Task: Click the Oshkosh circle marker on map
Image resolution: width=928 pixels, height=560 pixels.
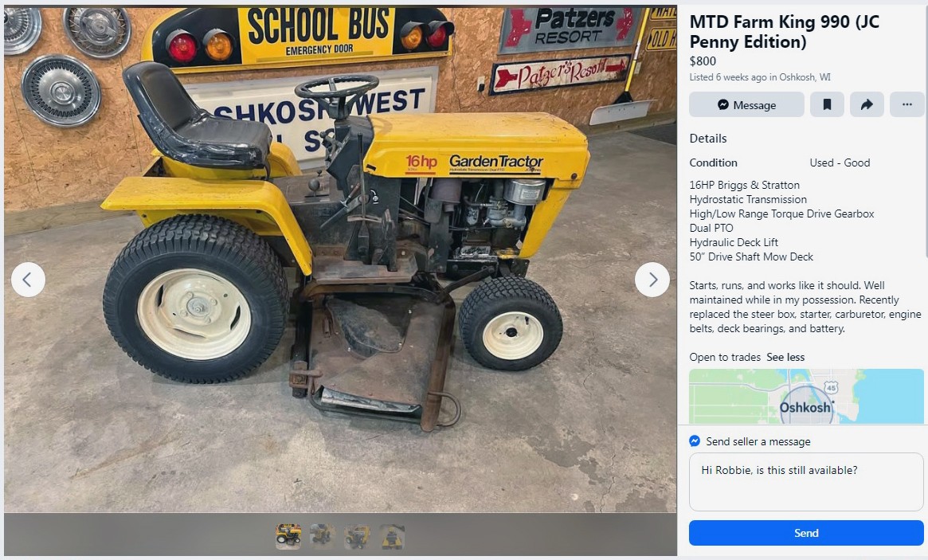Action: 806,405
